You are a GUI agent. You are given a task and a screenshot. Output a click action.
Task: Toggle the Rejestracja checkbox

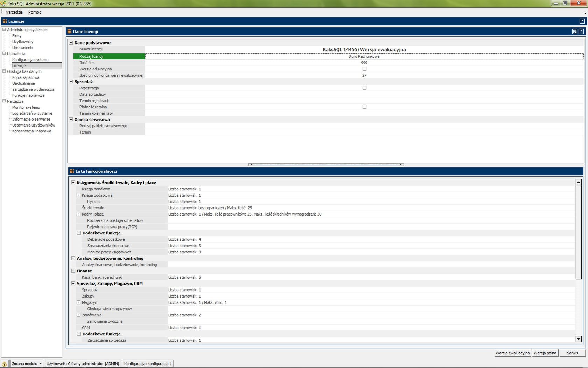coord(364,88)
